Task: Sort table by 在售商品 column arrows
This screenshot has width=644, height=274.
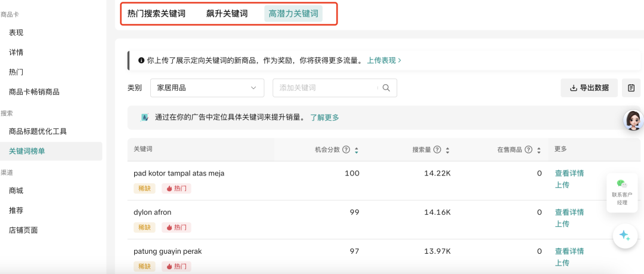Action: (x=538, y=150)
